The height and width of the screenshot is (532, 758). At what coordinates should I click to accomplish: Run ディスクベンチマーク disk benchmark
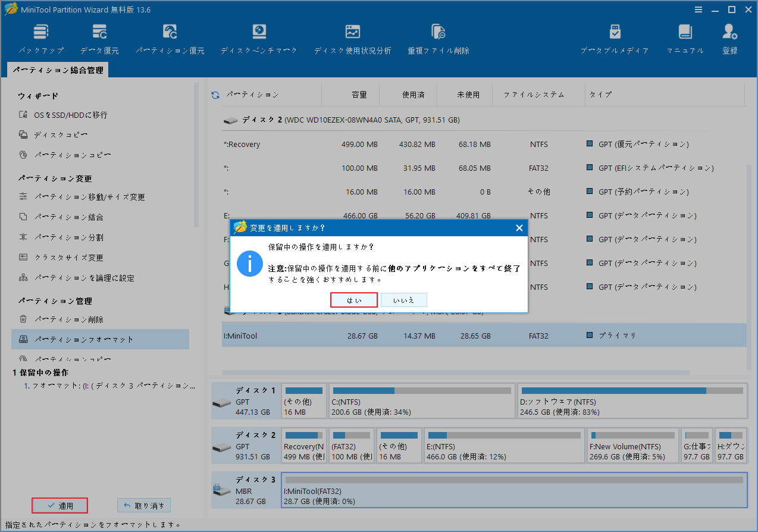tap(258, 37)
